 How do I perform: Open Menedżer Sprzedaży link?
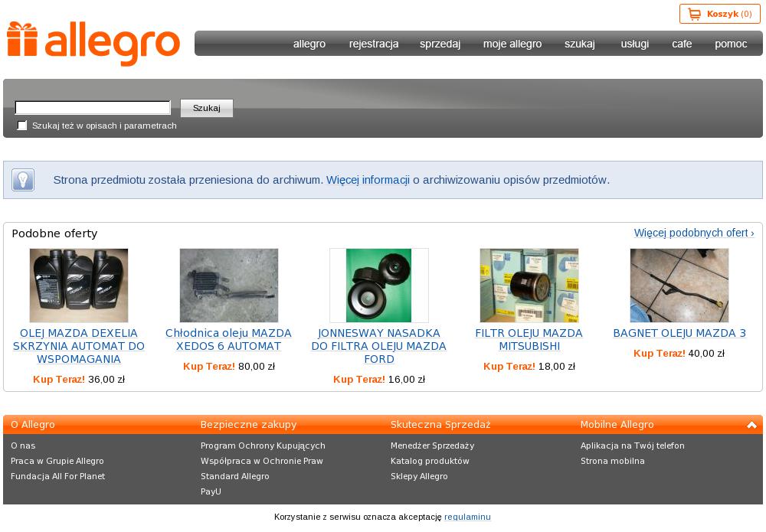pos(432,446)
